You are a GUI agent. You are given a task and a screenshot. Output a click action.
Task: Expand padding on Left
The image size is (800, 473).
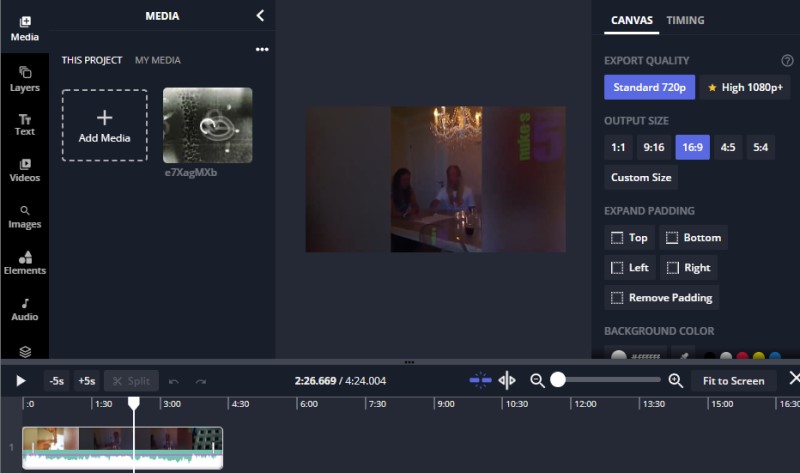630,268
